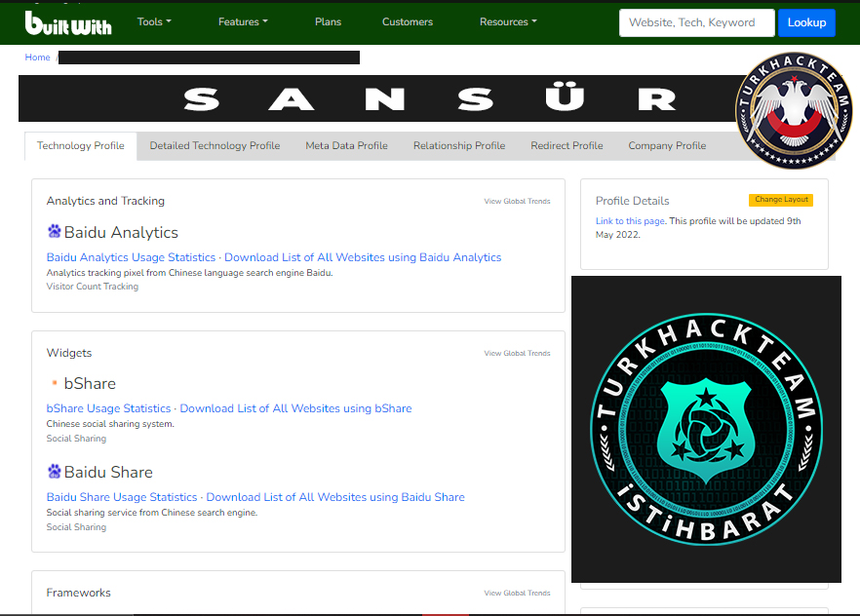The width and height of the screenshot is (860, 616).
Task: Click the bShare orange icon
Action: coord(55,382)
